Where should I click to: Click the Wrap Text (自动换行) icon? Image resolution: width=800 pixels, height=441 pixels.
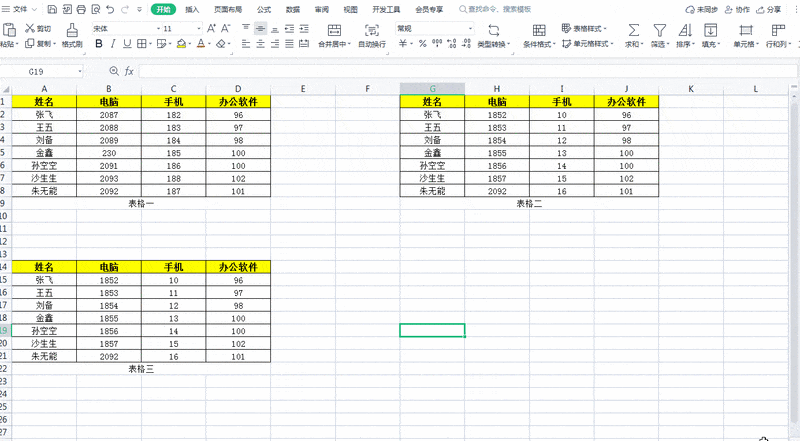coord(372,30)
